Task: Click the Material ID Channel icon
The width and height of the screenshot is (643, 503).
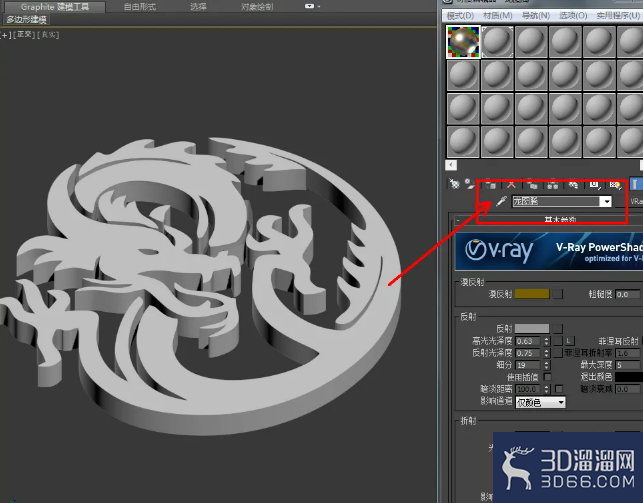Action: point(594,185)
